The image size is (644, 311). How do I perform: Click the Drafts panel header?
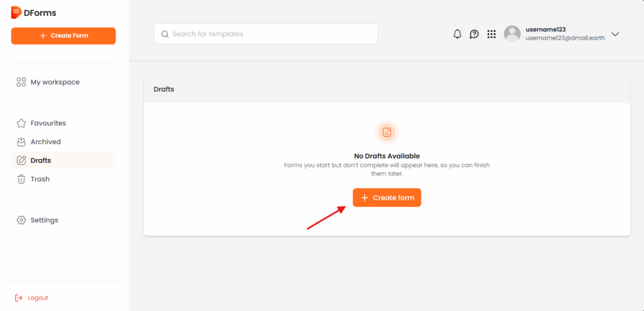(386, 89)
